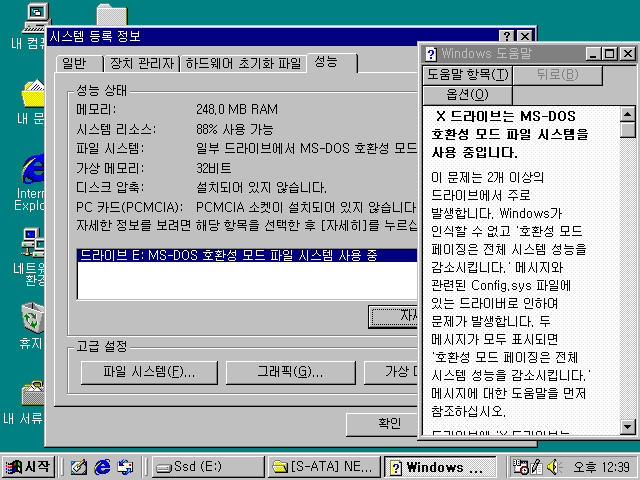640x480 pixels.
Task: Click 도움말 항목(T) in help window
Action: [x=467, y=75]
